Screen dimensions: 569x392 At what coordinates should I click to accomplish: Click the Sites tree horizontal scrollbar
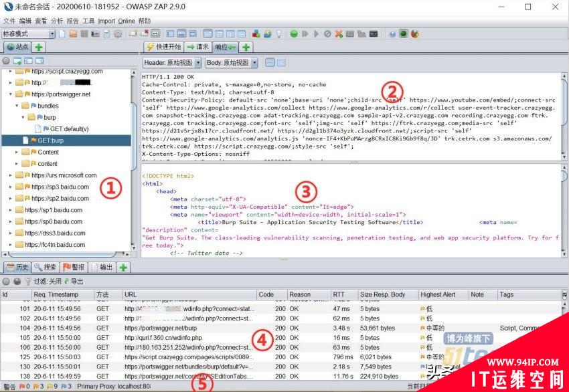[x=66, y=254]
